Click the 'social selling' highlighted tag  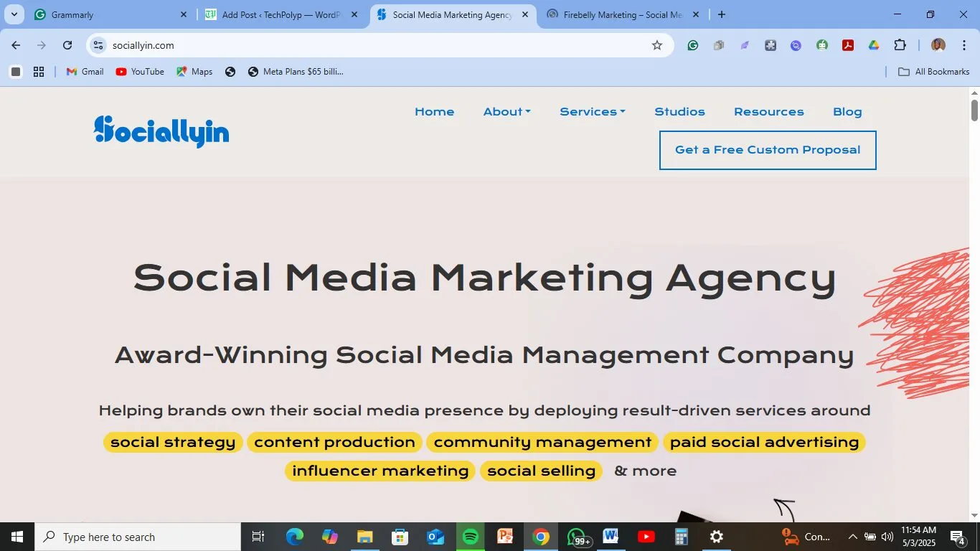point(541,471)
